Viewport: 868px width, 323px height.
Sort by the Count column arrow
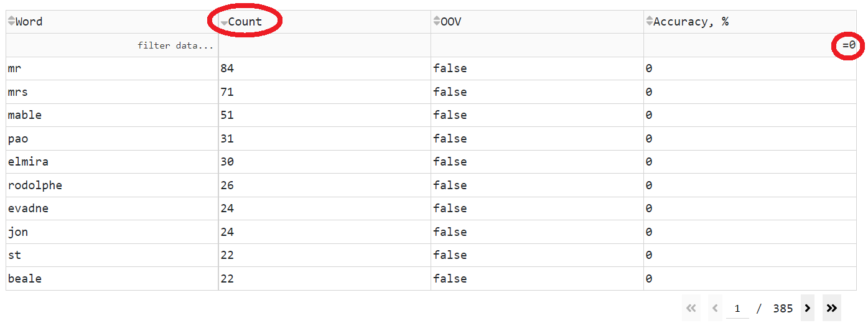[x=224, y=23]
